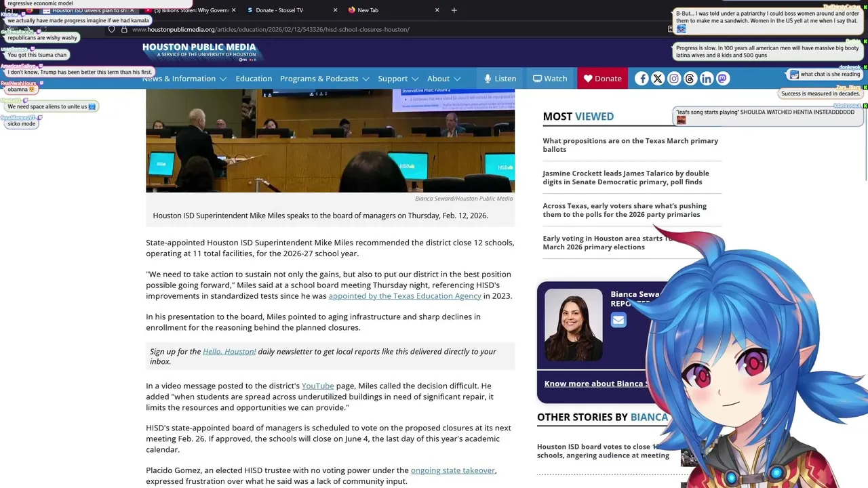The height and width of the screenshot is (488, 868).
Task: Open the LinkedIn social icon
Action: pyautogui.click(x=707, y=79)
